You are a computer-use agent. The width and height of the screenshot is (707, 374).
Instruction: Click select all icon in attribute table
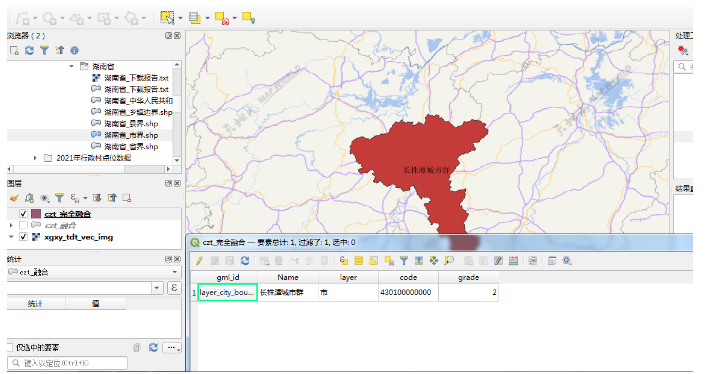click(x=358, y=260)
